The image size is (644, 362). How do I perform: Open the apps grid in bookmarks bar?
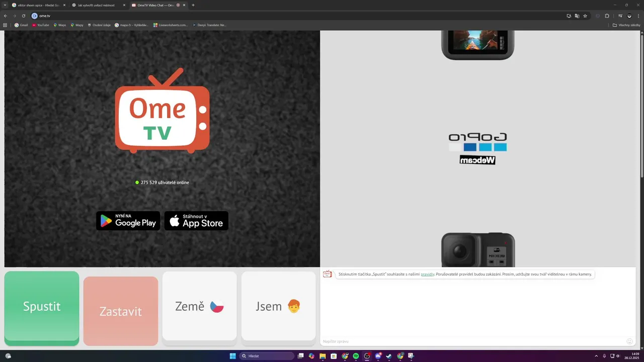[x=5, y=25]
